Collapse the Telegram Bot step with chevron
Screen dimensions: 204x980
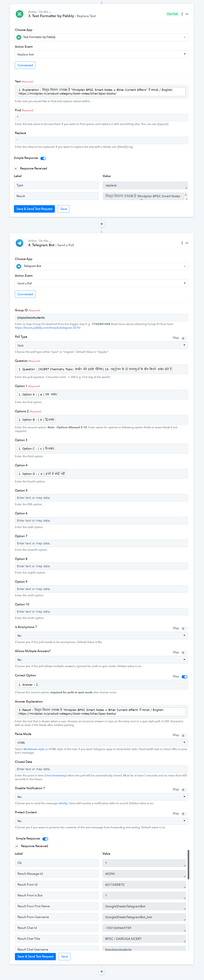click(187, 243)
